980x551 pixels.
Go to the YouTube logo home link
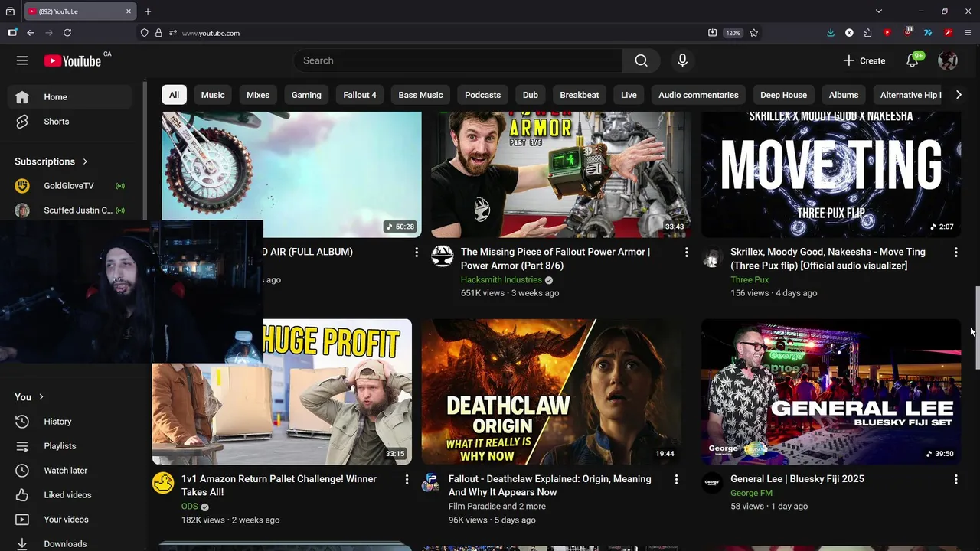pos(73,60)
